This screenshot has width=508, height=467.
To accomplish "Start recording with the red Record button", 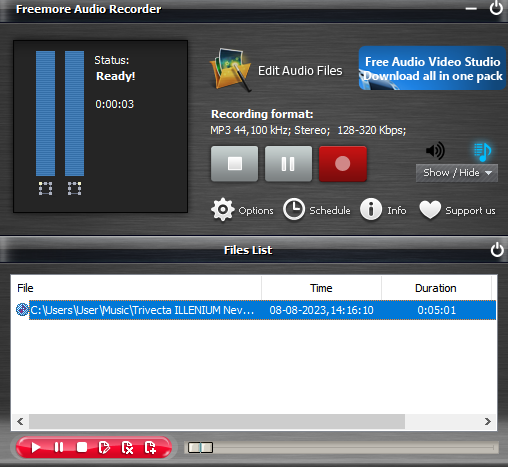I will pos(343,164).
